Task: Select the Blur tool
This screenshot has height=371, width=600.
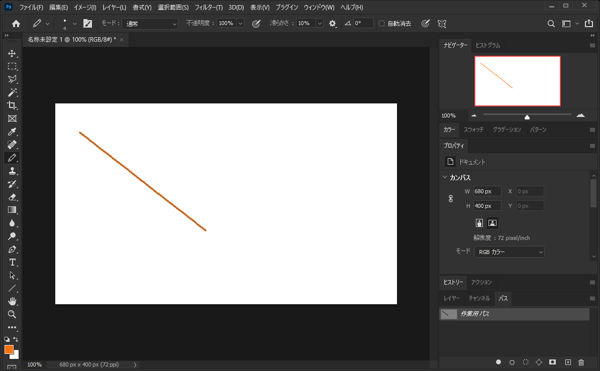Action: (x=12, y=223)
